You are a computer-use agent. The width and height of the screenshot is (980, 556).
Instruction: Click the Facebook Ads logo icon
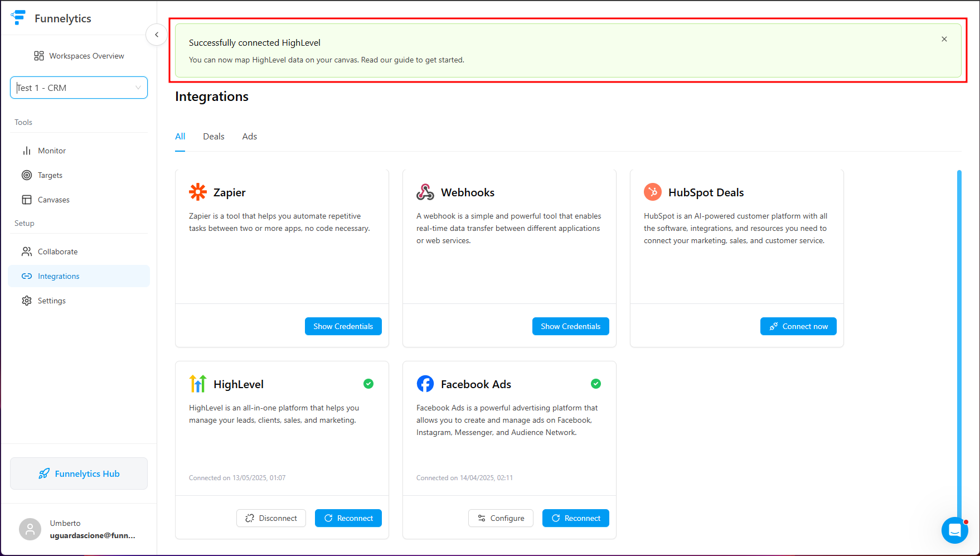coord(425,384)
